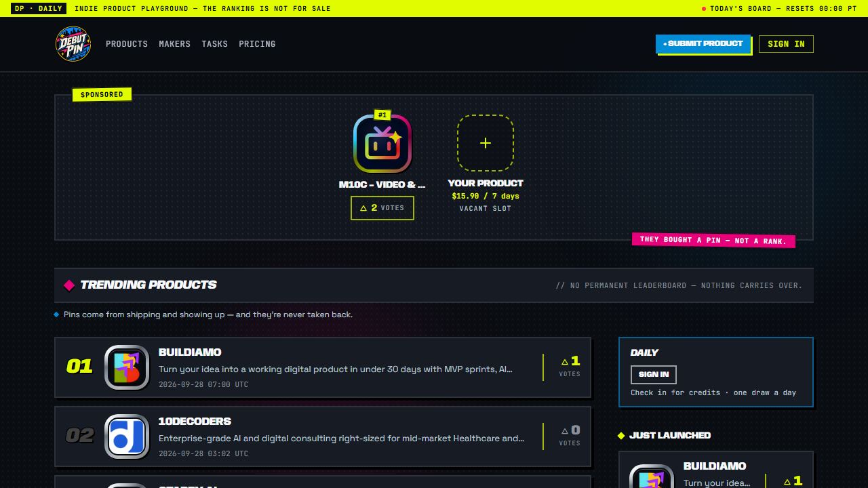Image resolution: width=868 pixels, height=488 pixels.
Task: Open the Buildiamo title in trending
Action: coord(190,352)
